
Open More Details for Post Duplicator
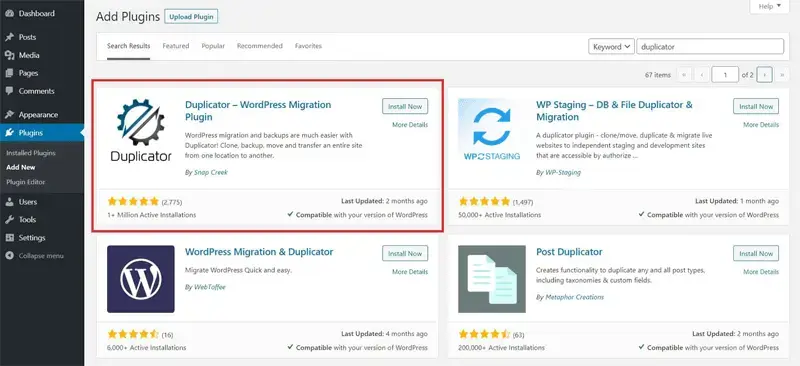tap(761, 272)
